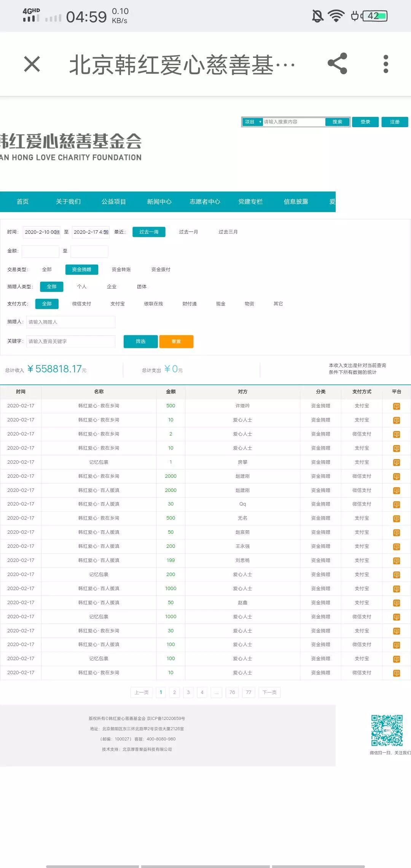Go to 上一页 previous page

(142, 692)
